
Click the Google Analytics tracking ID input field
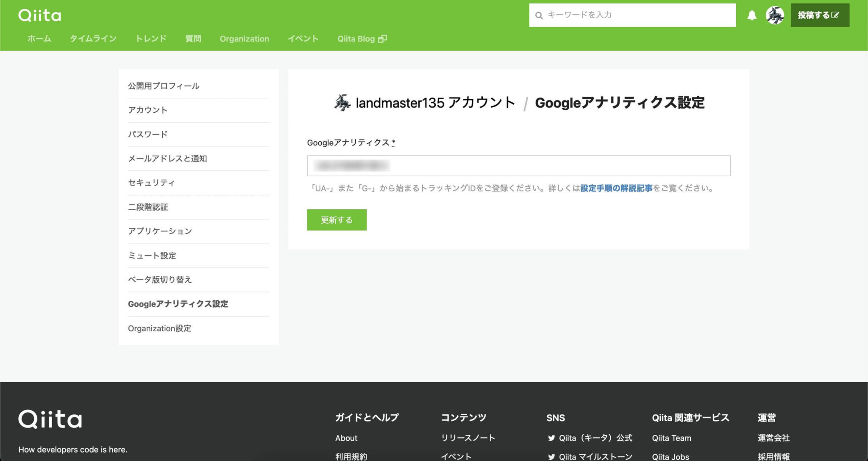coord(519,165)
